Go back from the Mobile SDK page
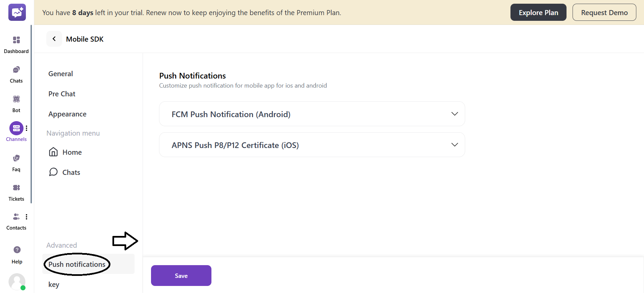644x293 pixels. point(54,39)
